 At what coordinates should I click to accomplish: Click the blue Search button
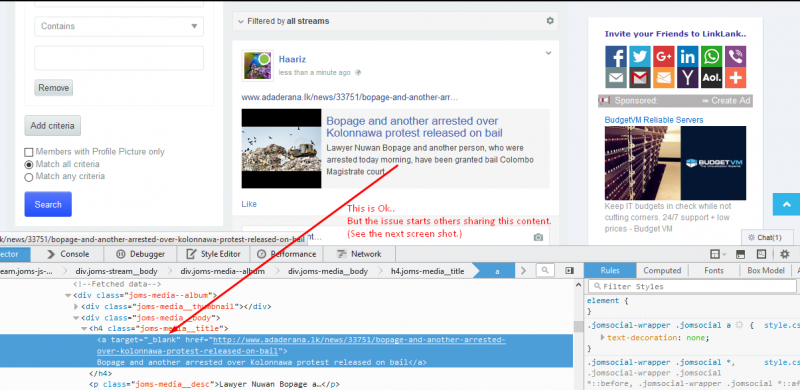48,204
